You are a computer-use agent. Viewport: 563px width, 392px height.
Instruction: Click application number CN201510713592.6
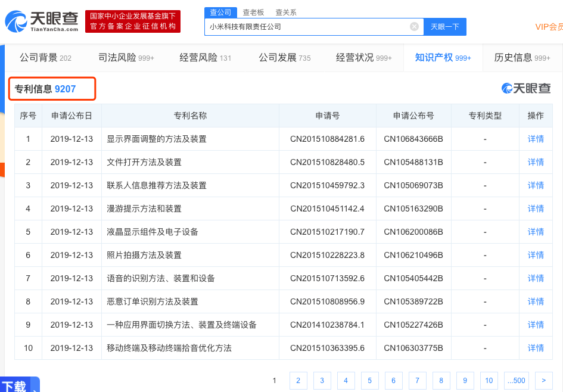[x=328, y=278]
